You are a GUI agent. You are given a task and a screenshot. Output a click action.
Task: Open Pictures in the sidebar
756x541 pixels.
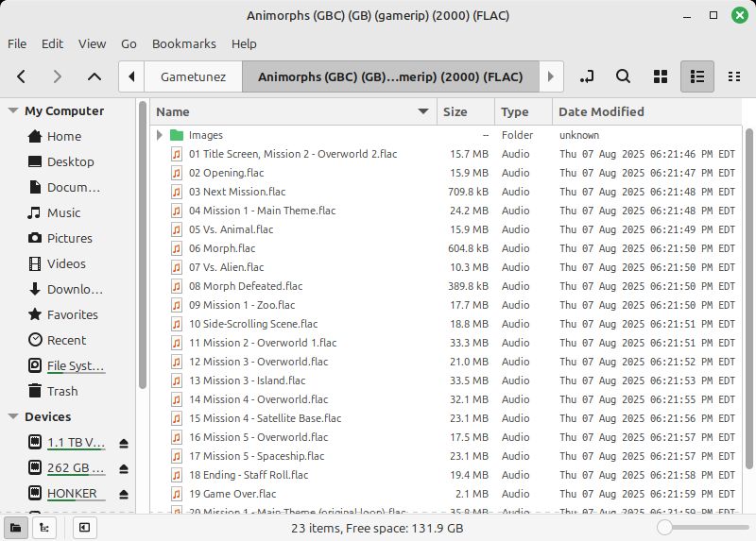(69, 239)
